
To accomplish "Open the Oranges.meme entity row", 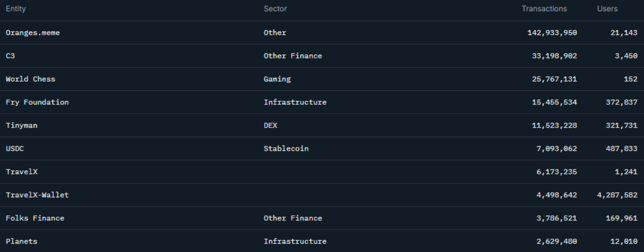I will pyautogui.click(x=33, y=33).
